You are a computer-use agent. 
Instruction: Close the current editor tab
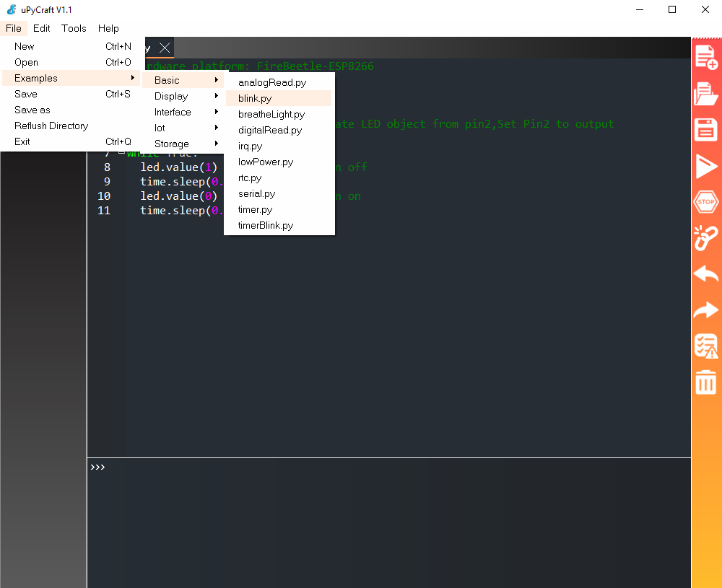(165, 48)
